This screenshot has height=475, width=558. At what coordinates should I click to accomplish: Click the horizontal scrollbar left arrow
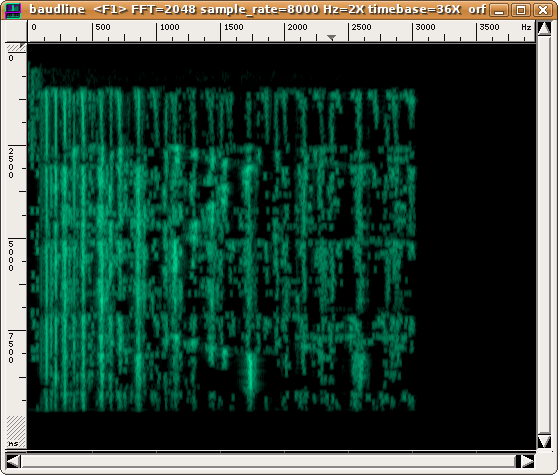(x=13, y=462)
